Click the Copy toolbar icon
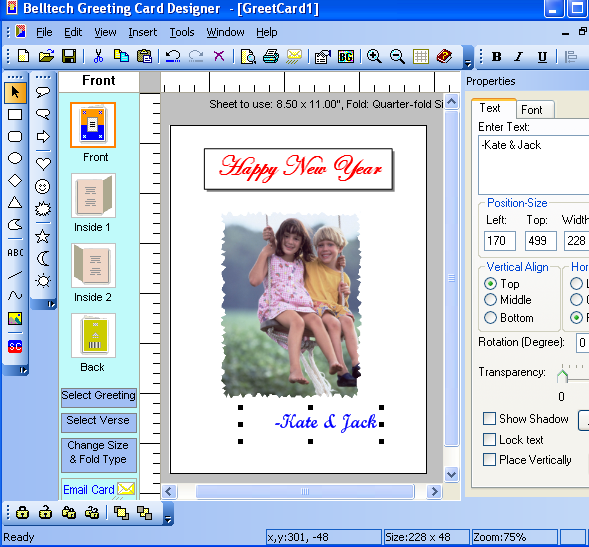Screen dimensions: 589x547 coord(121,56)
